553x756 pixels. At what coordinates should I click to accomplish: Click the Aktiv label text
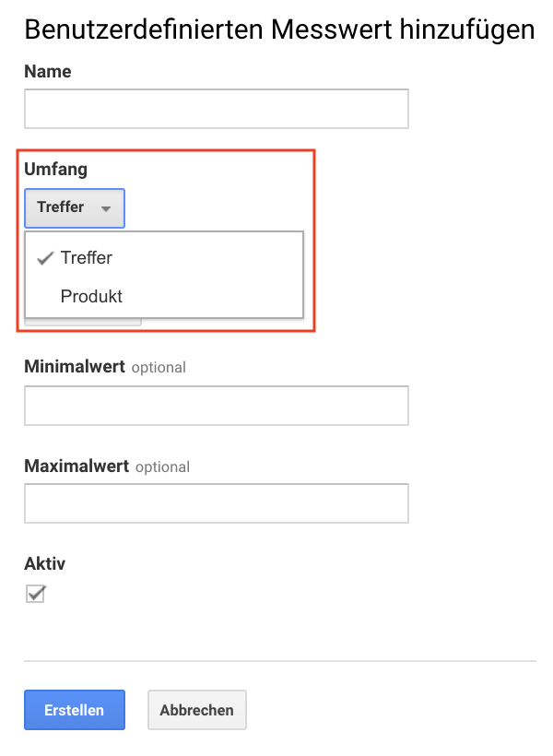tap(45, 563)
